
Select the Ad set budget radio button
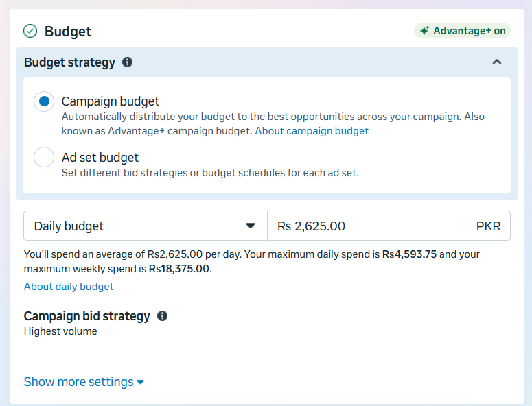44,157
